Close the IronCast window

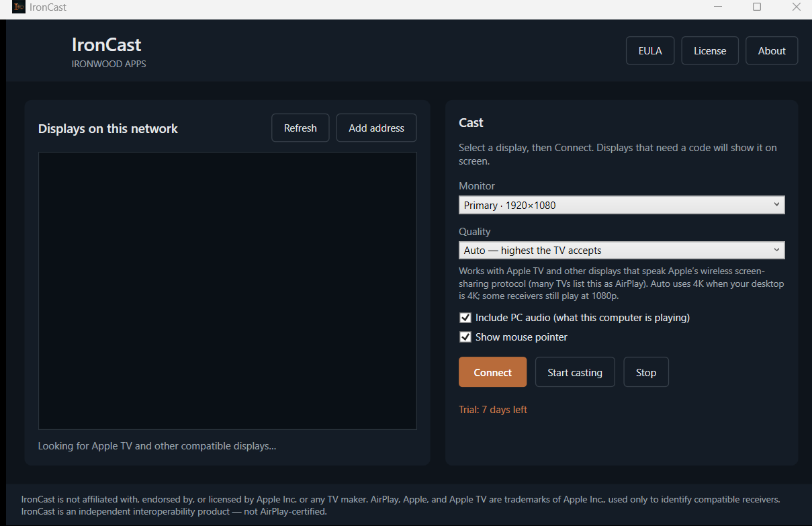point(797,7)
